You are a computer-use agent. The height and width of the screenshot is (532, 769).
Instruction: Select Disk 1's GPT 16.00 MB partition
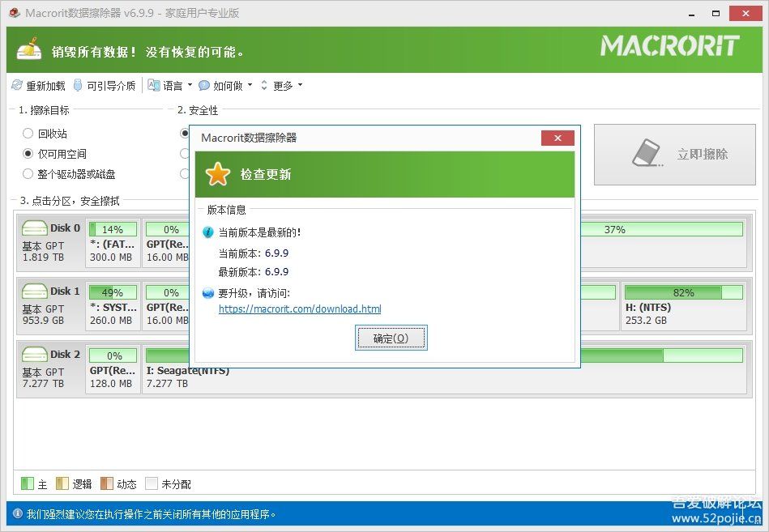click(x=167, y=307)
